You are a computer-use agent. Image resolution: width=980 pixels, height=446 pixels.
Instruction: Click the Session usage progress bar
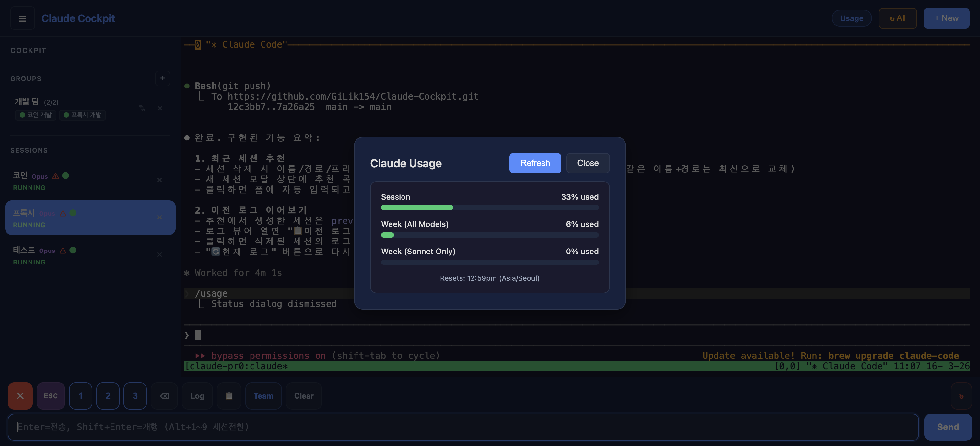coord(490,208)
